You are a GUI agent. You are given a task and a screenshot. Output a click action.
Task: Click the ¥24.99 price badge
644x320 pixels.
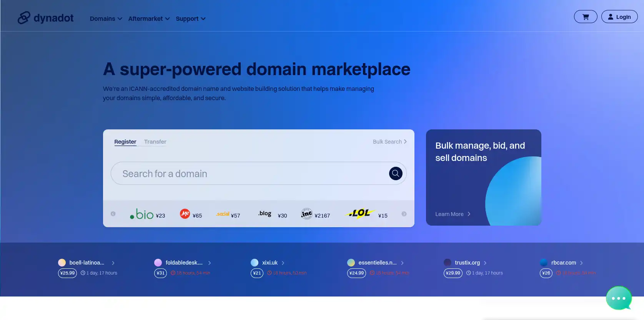click(x=356, y=273)
